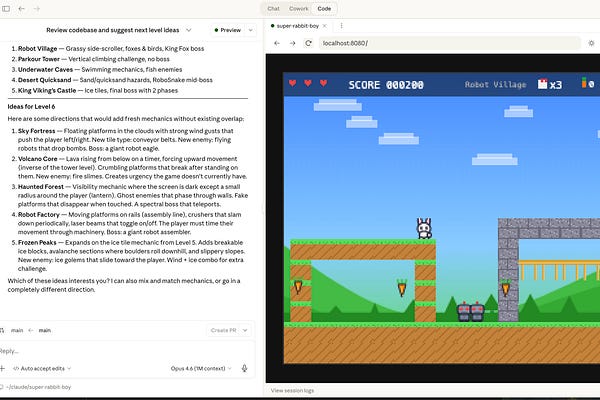Click the 'Frozen Peaks' idea title
This screenshot has width=600, height=400.
(x=37, y=243)
